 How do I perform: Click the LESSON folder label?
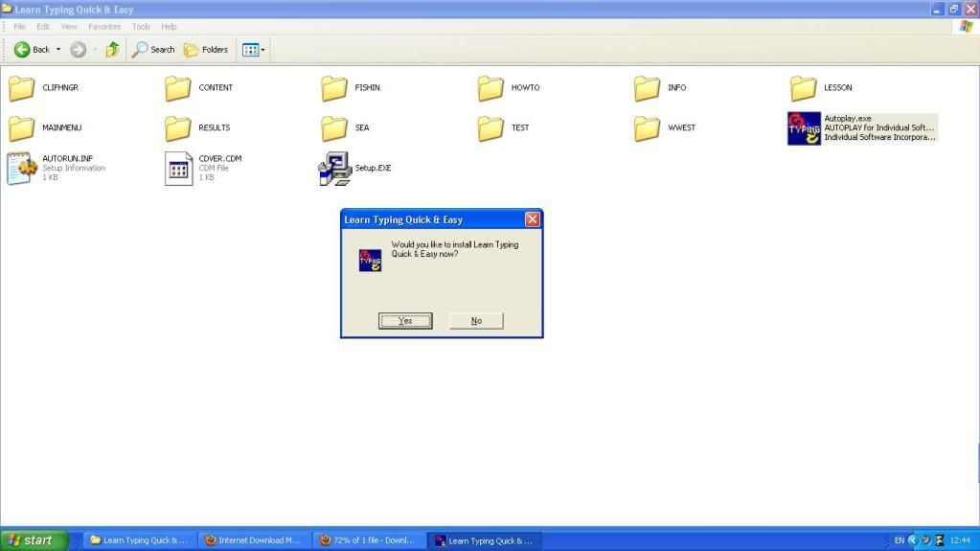(x=837, y=88)
